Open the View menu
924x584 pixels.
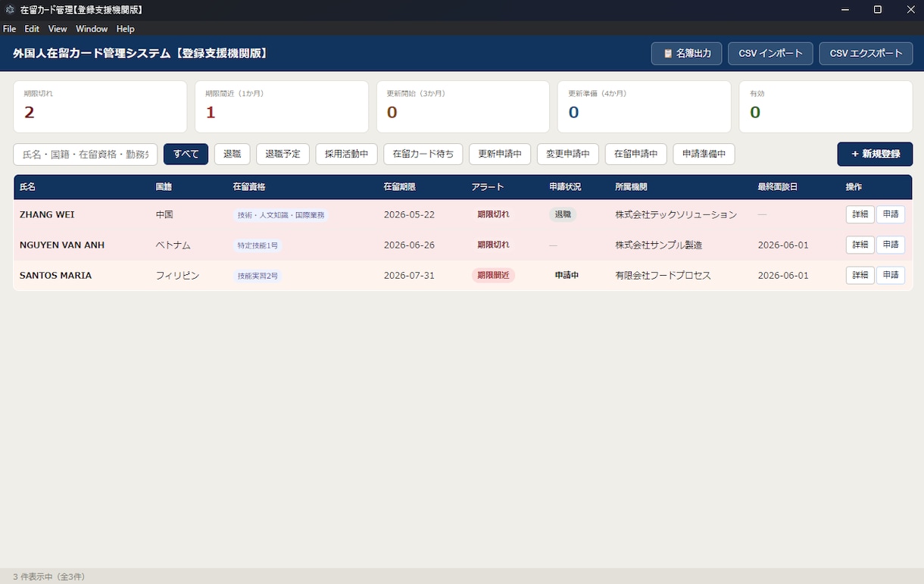coord(58,29)
